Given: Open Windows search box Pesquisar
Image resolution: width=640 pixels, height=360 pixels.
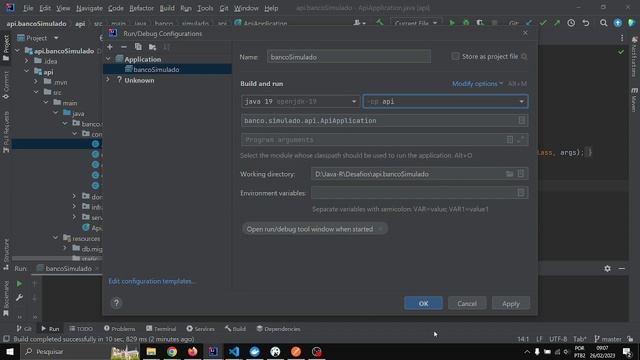Looking at the screenshot, I should tap(65, 351).
